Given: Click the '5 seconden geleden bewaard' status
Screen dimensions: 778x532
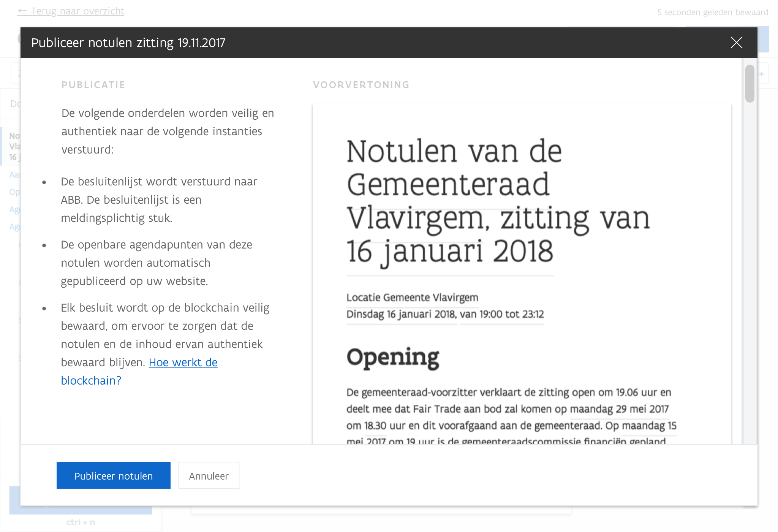Looking at the screenshot, I should 713,12.
